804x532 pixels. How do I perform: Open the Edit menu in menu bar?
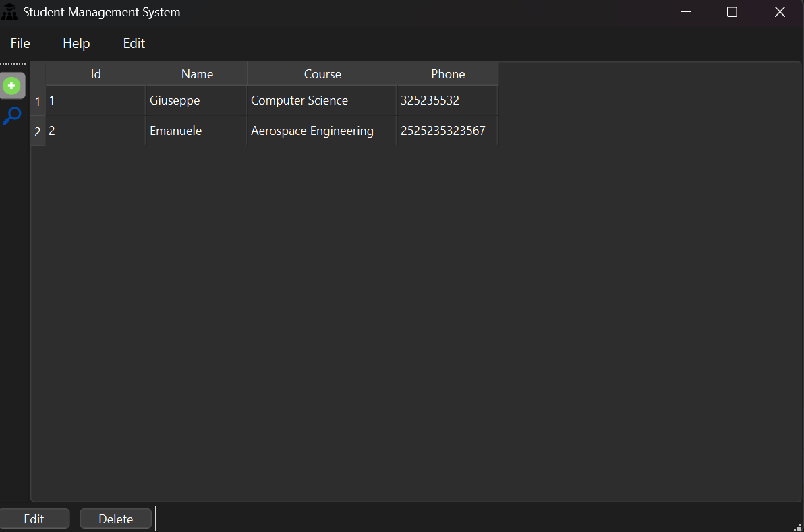[134, 43]
